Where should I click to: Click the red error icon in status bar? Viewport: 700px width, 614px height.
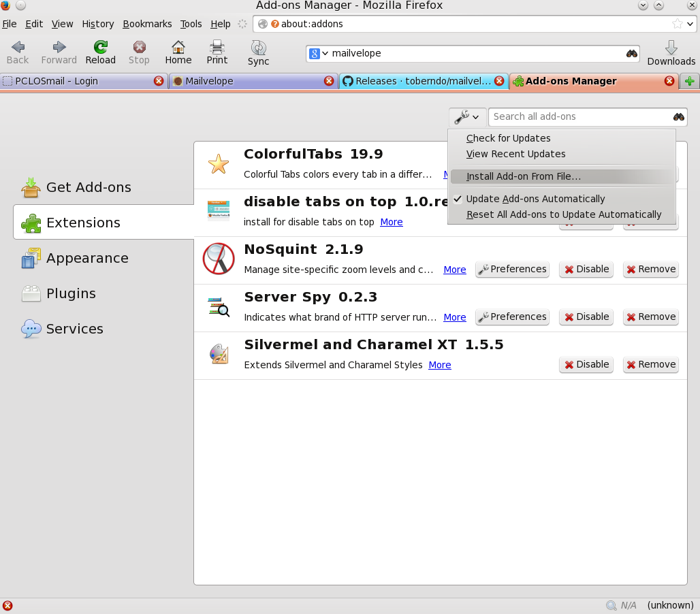click(x=7, y=606)
